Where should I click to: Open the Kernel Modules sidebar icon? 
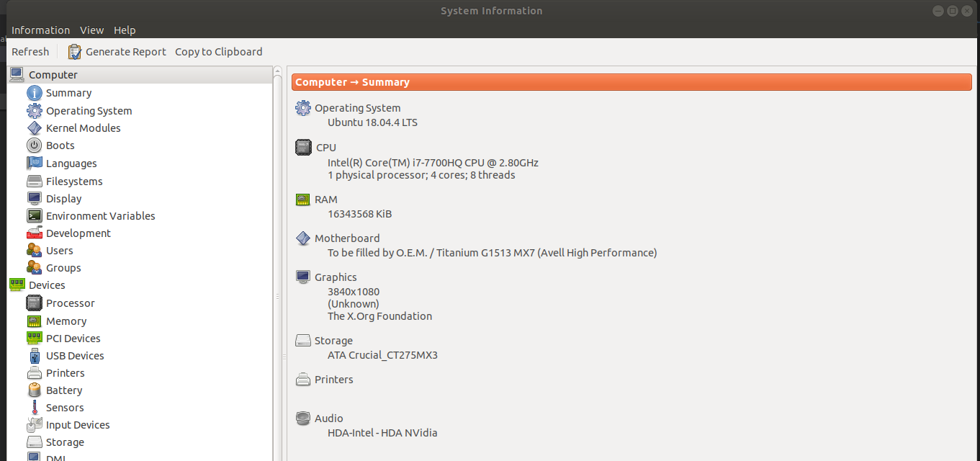[34, 128]
